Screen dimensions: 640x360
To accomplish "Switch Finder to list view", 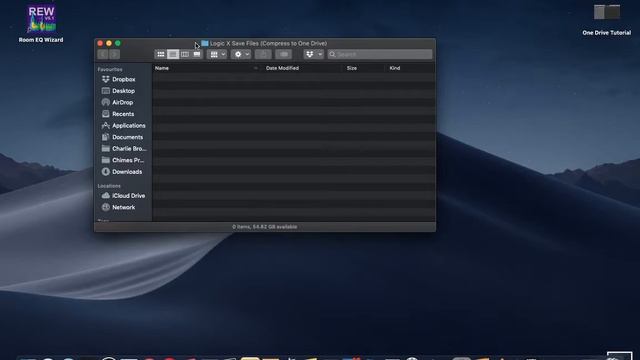I will point(173,54).
